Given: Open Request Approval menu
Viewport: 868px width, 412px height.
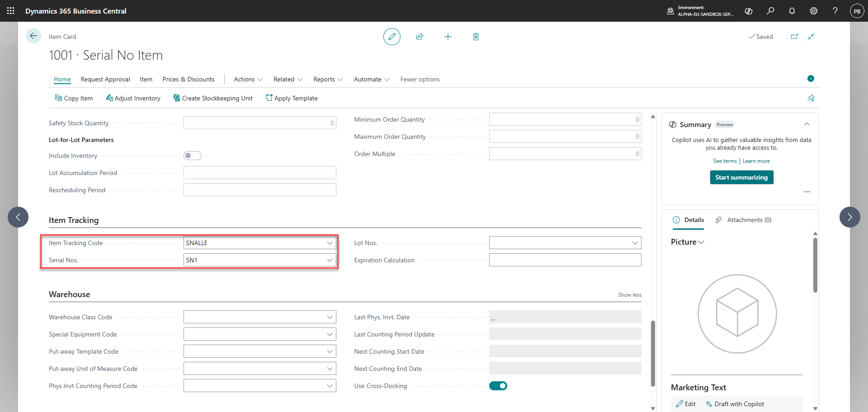Looking at the screenshot, I should (105, 79).
